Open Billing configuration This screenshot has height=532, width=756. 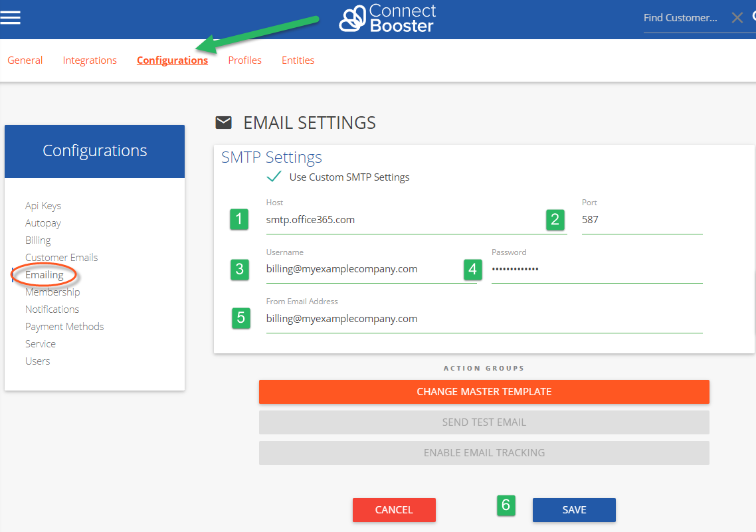tap(38, 240)
